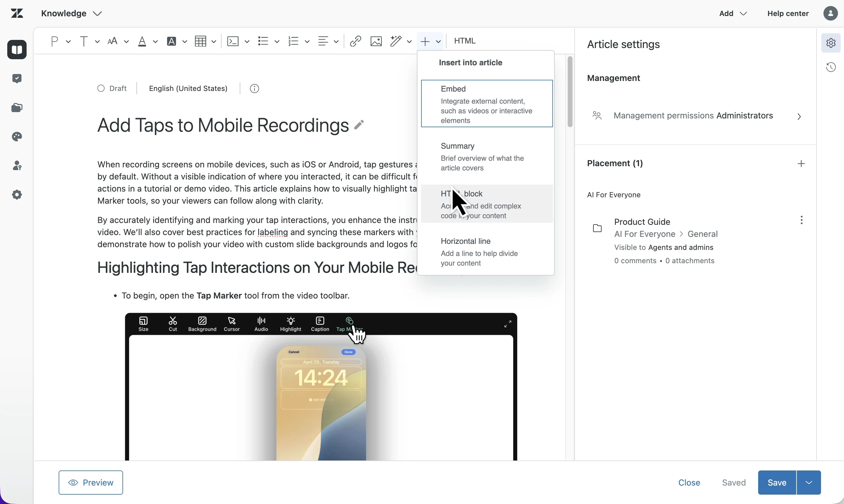Click the Zendesk logo icon
The height and width of the screenshot is (504, 844).
(x=17, y=13)
